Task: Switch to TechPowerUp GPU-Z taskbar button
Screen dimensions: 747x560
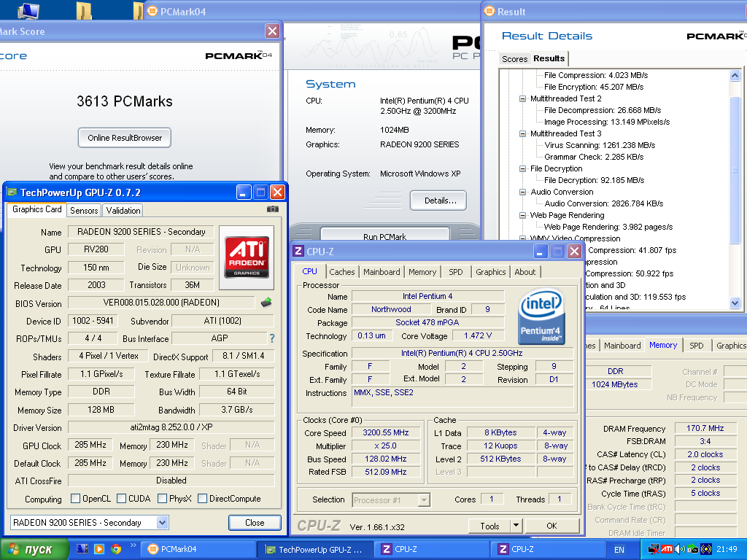Action: [x=315, y=549]
